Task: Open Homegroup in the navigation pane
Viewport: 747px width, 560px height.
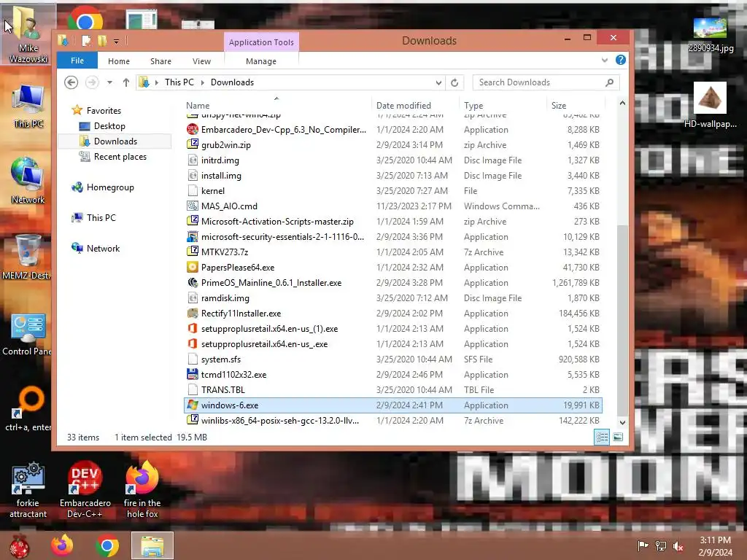Action: [110, 187]
